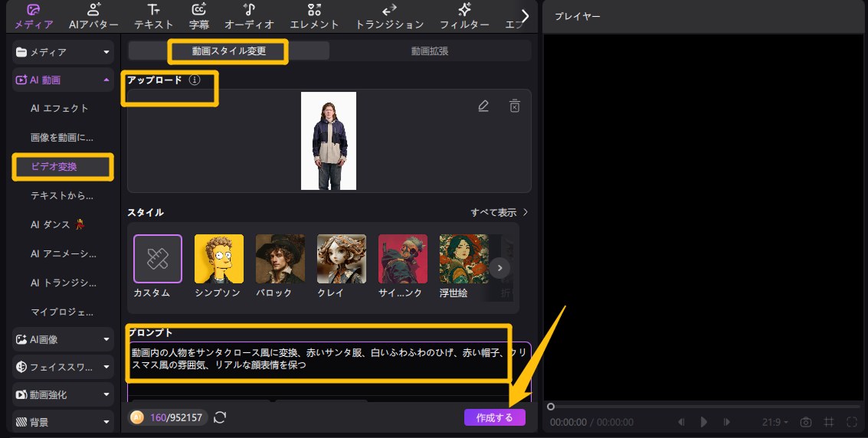The height and width of the screenshot is (438, 868).
Task: Open the フィルター tab
Action: 464,17
